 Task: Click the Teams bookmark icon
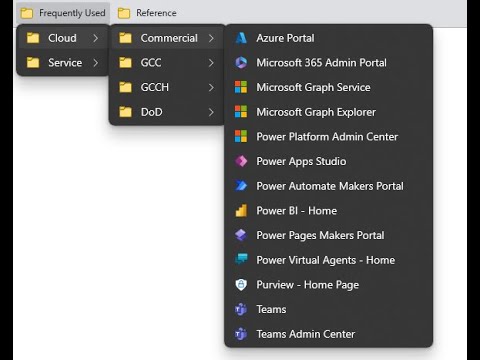tap(241, 309)
